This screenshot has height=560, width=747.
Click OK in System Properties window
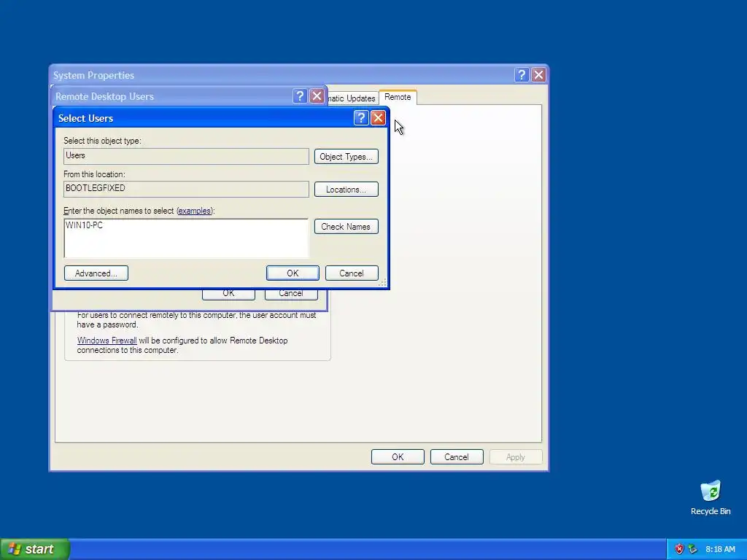pos(398,457)
